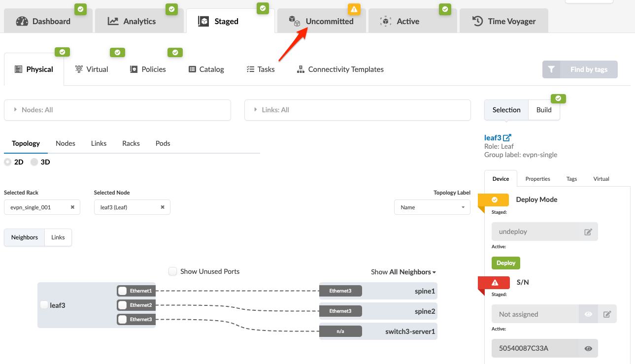Show the active serial number
This screenshot has width=635, height=364.
588,349
